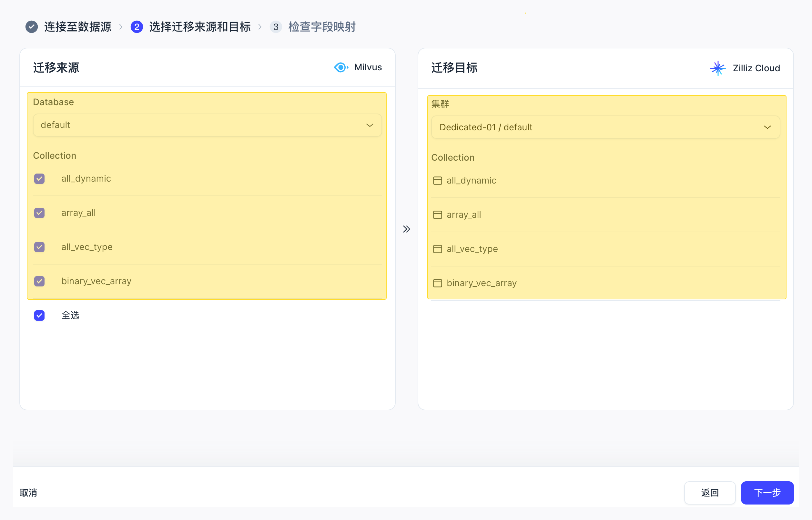
Task: Click the 迁移目标 panel heading
Action: [454, 67]
